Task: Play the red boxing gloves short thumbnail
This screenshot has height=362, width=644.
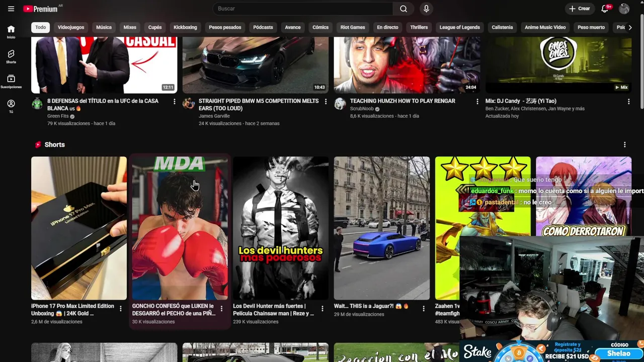Action: pyautogui.click(x=180, y=228)
